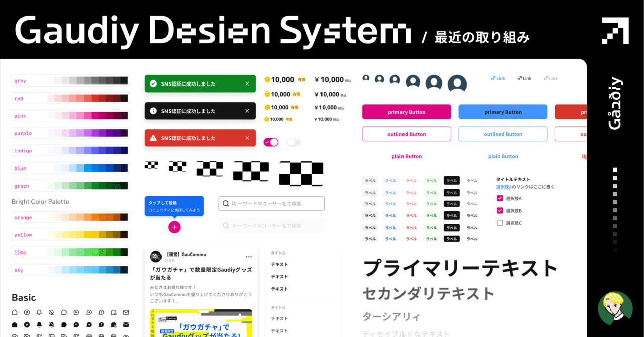Click the pink plain Button

point(407,156)
